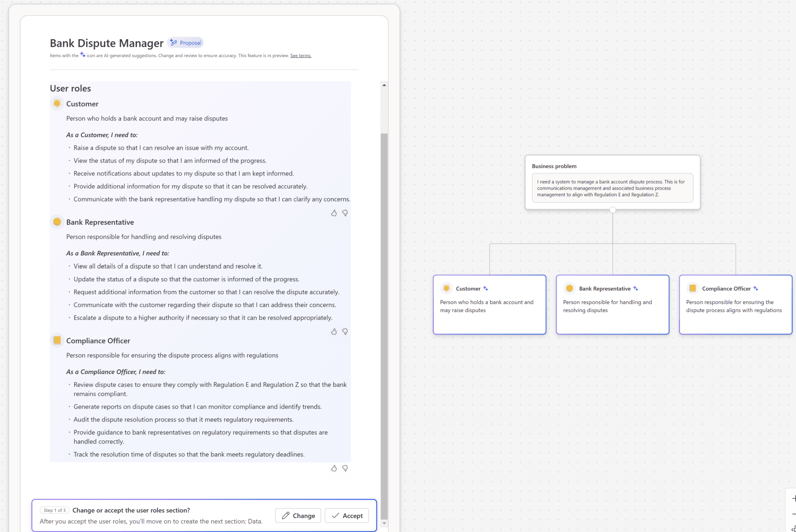This screenshot has width=796, height=532.
Task: Click the sun icon beside Customer role heading
Action: tap(57, 104)
